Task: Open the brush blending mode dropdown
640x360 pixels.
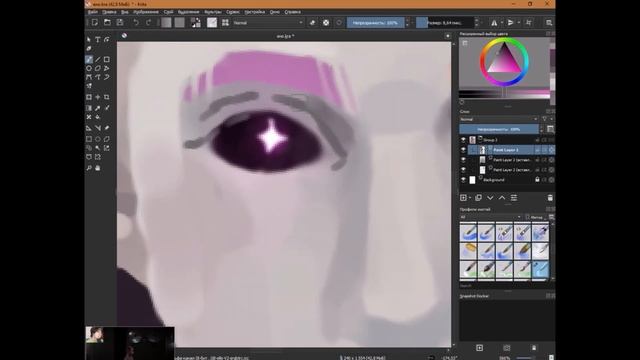Action: (x=268, y=22)
